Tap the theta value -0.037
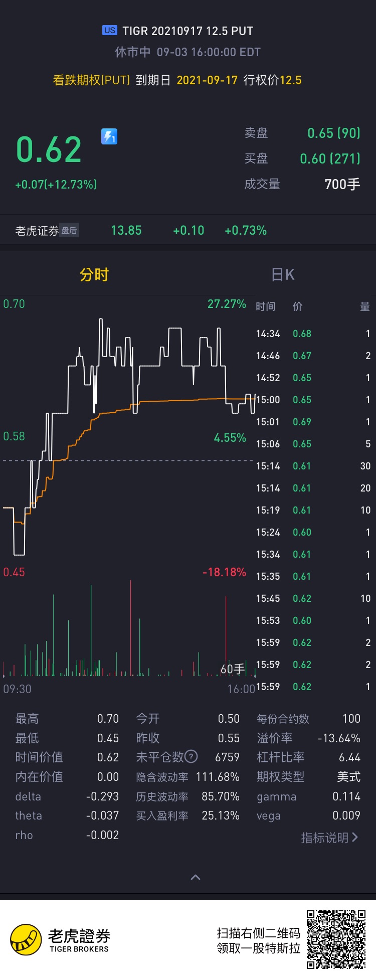The image size is (376, 980). point(102,815)
